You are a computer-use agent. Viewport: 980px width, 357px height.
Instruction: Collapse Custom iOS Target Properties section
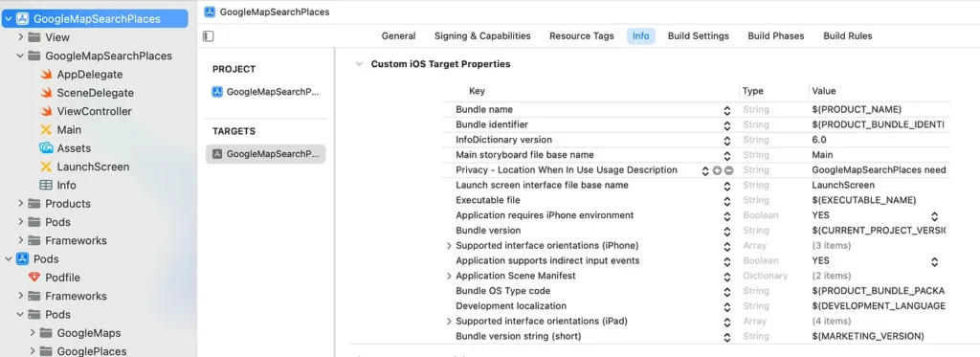[359, 64]
